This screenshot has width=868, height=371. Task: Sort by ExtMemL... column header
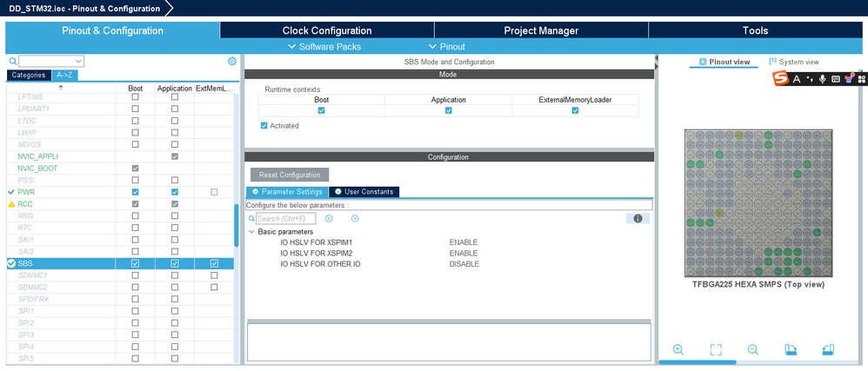(x=214, y=88)
